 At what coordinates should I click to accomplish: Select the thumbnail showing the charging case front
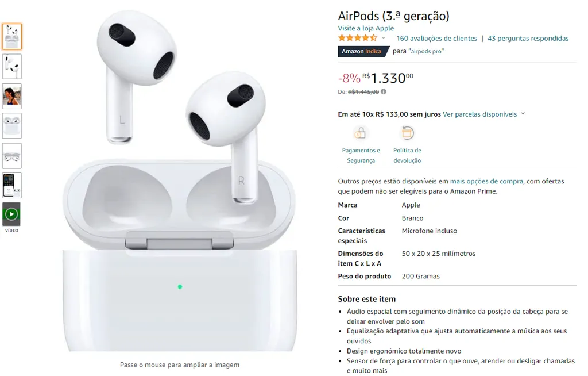click(11, 126)
